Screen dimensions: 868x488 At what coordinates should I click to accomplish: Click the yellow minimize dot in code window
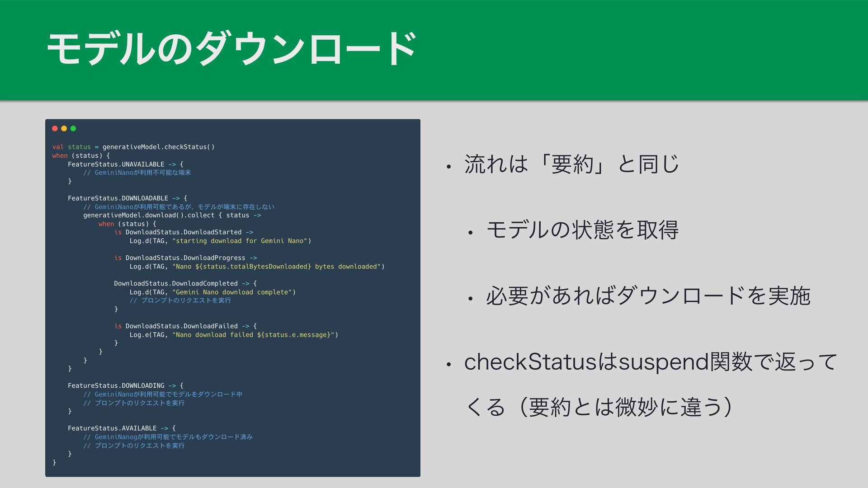[64, 129]
